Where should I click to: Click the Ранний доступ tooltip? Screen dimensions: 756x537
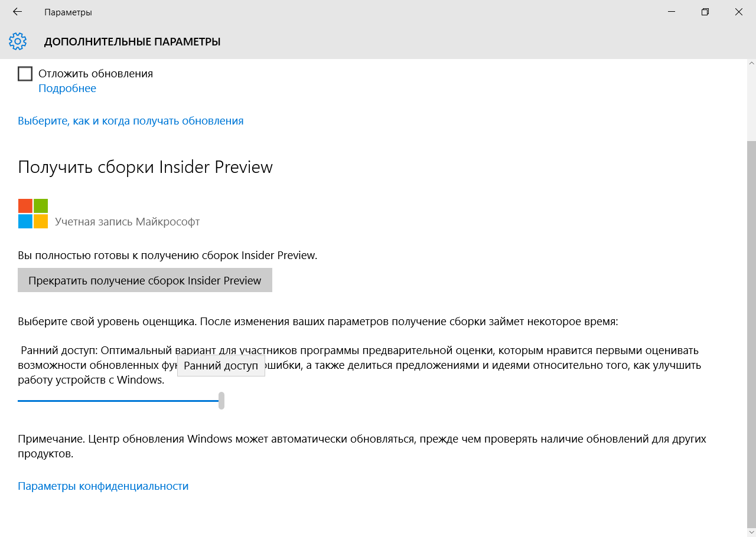click(x=221, y=366)
